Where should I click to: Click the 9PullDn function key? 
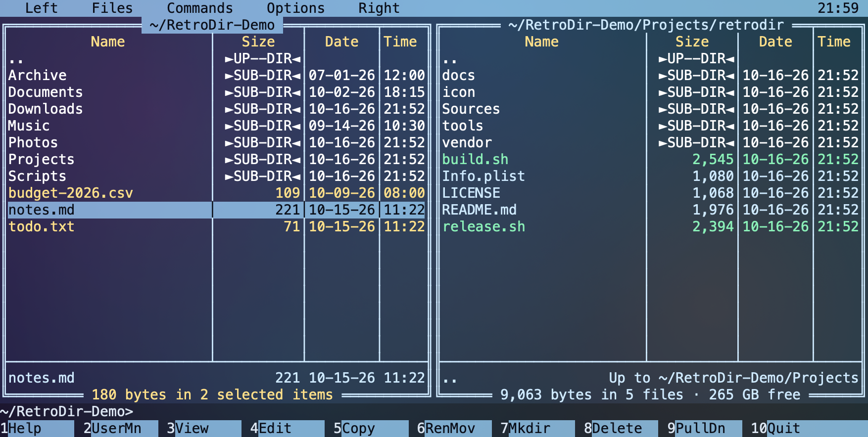coord(705,428)
